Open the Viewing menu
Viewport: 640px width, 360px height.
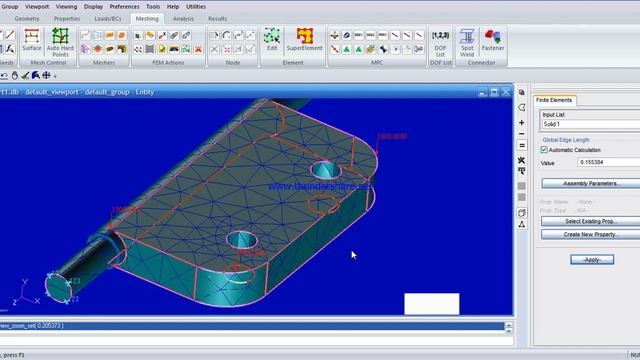[x=66, y=7]
